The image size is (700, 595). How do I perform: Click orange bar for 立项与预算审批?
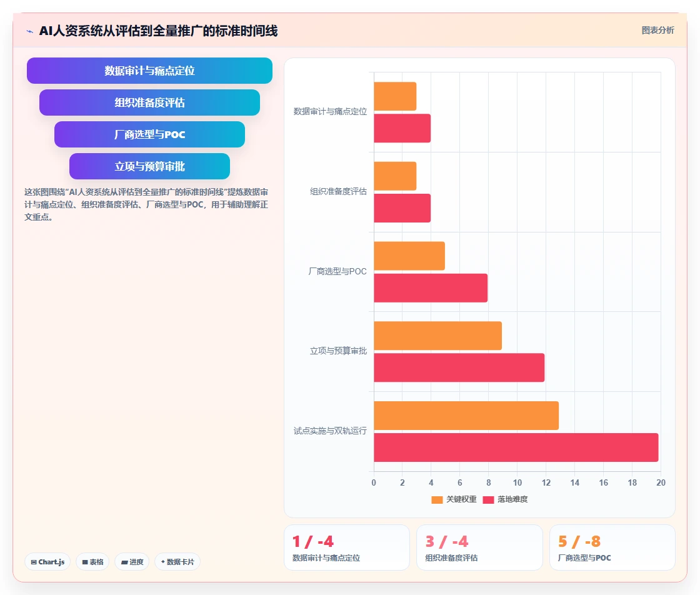coord(438,336)
